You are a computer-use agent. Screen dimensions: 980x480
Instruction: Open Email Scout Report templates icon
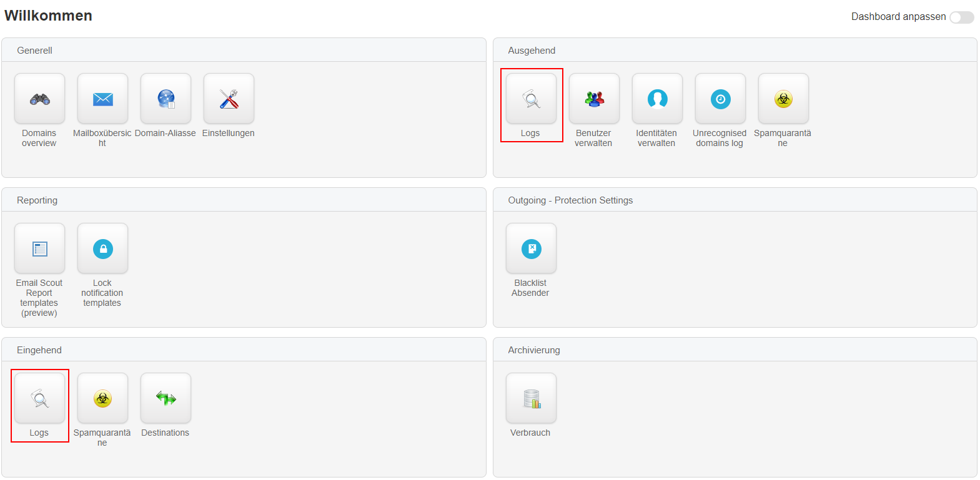[x=39, y=248]
